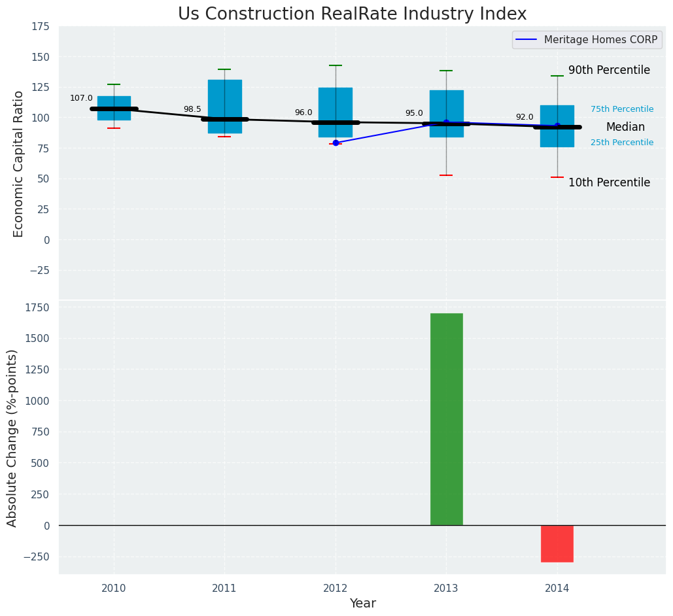Image resolution: width=673 pixels, height=616 pixels.
Task: Click the 2012 tick on the Year axis
Action: point(336,589)
